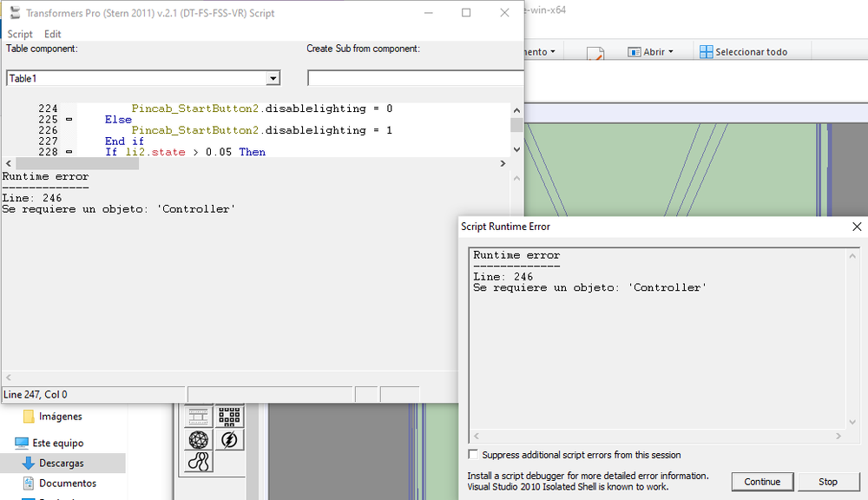Click the Seleccionar todo grid icon

click(706, 52)
